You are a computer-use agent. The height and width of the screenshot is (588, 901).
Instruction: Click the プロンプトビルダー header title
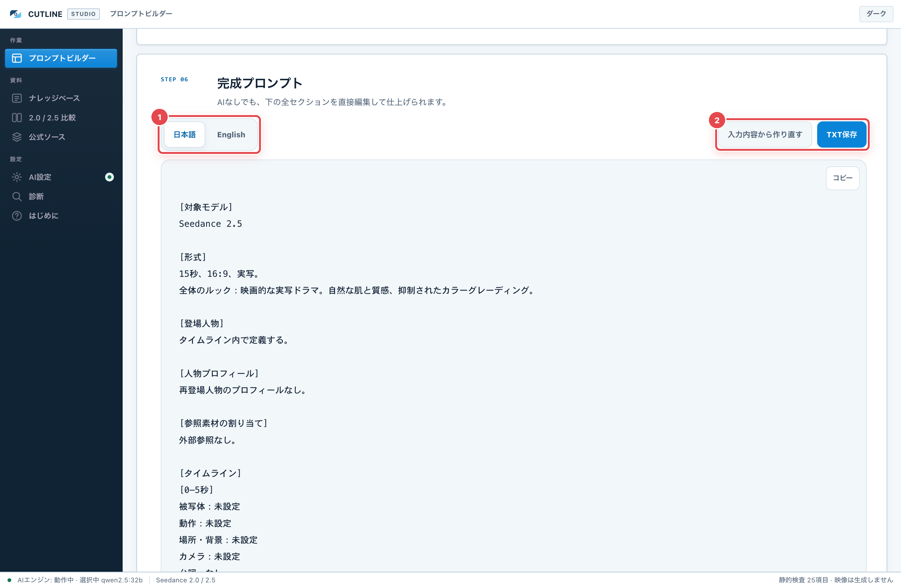point(141,14)
